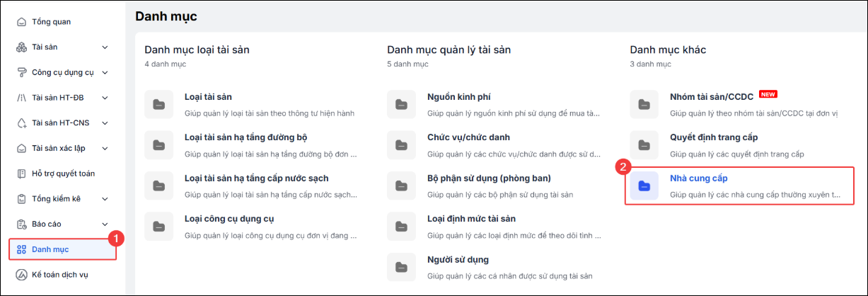This screenshot has width=868, height=296.
Task: Click the Danh mục page title
Action: [x=166, y=16]
